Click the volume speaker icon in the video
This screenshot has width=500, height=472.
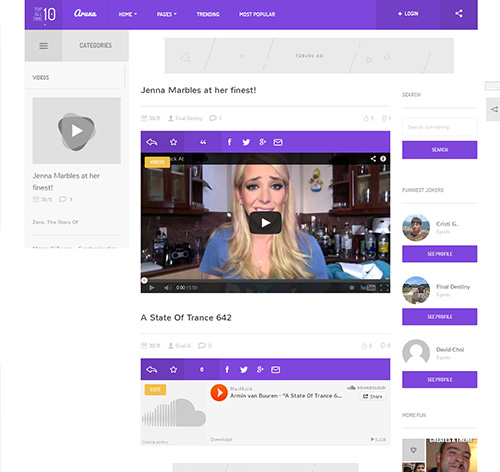tap(168, 287)
